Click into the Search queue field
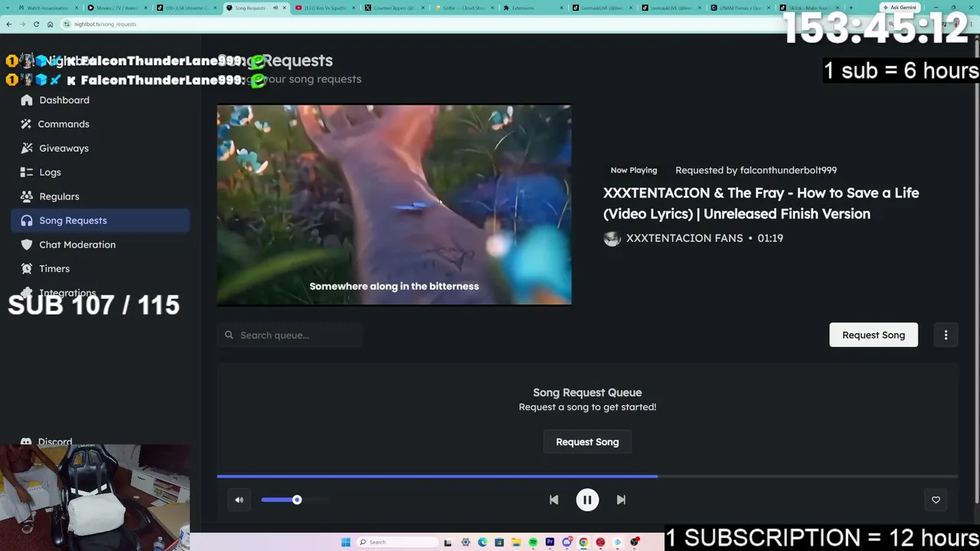 click(x=290, y=335)
